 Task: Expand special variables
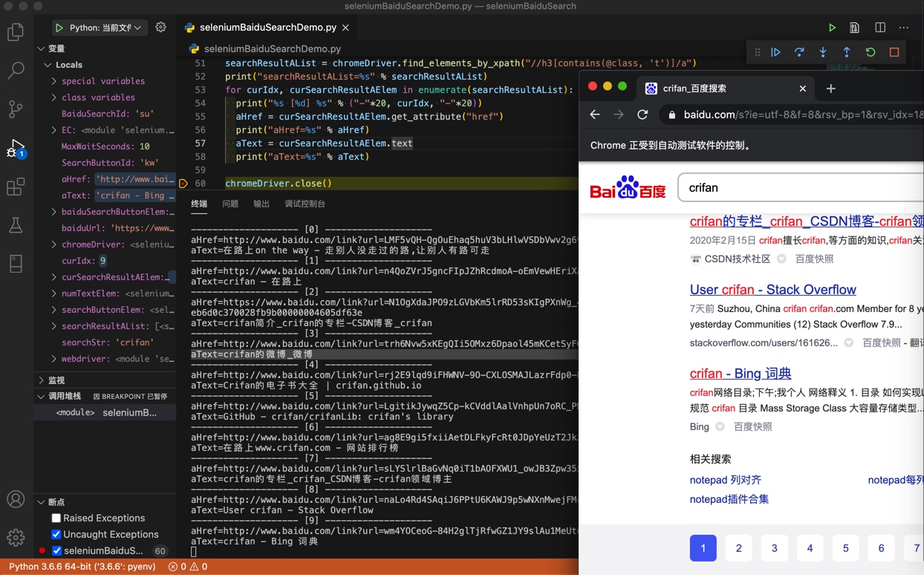pos(54,81)
